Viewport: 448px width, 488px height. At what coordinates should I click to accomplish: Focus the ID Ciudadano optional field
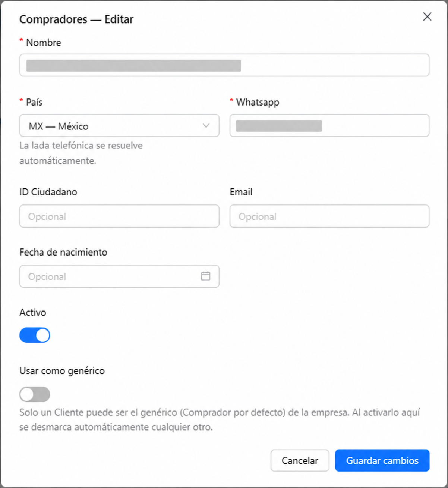119,216
